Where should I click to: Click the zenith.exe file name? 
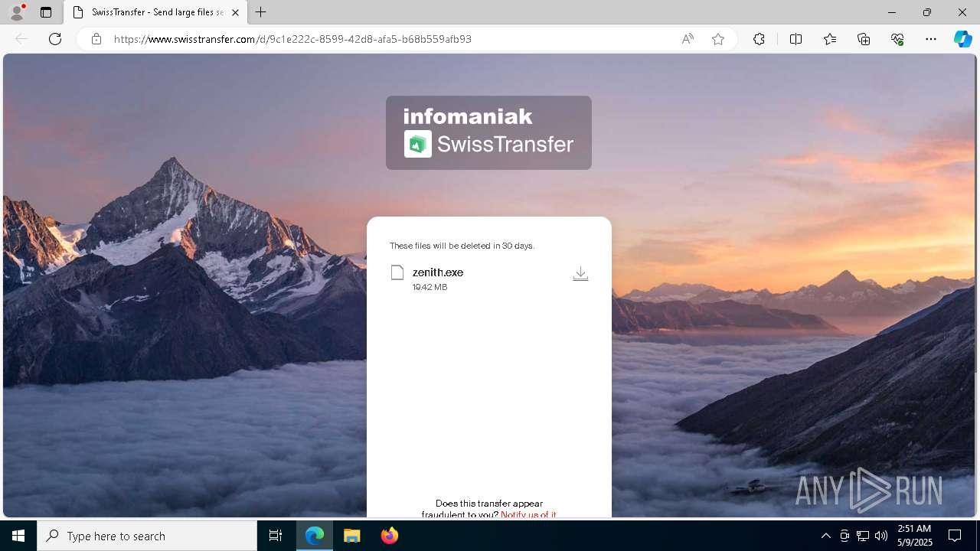coord(438,272)
